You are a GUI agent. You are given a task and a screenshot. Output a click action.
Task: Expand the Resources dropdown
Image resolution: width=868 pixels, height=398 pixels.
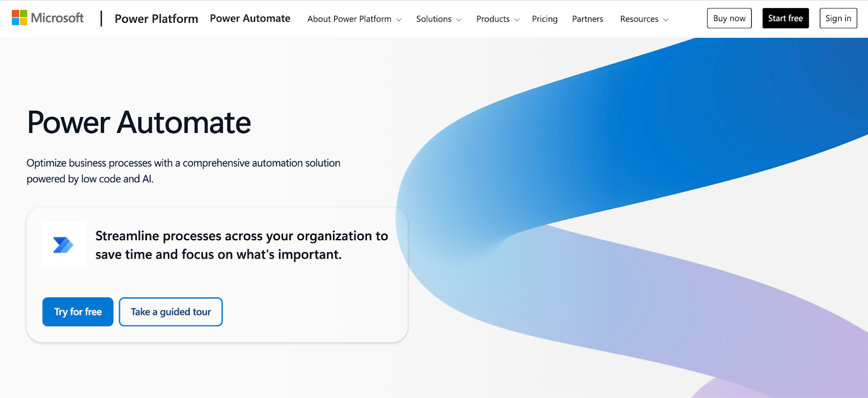644,19
